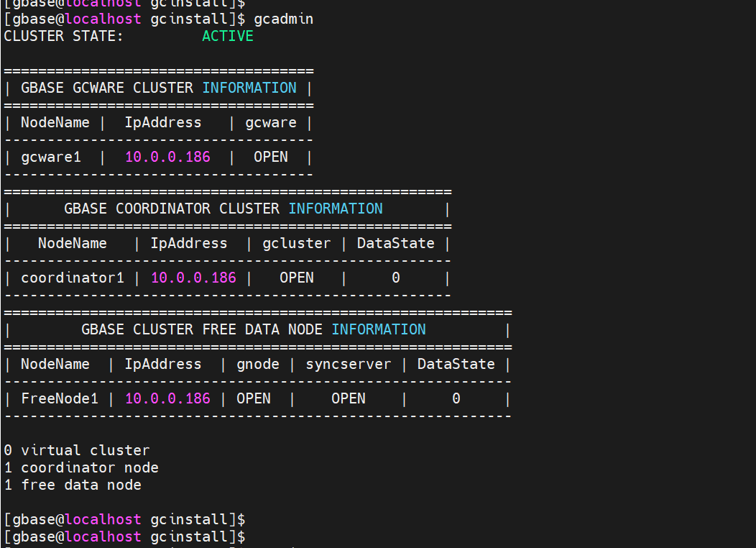Click the 'gcadmin' command text
The width and height of the screenshot is (756, 548).
pyautogui.click(x=283, y=19)
